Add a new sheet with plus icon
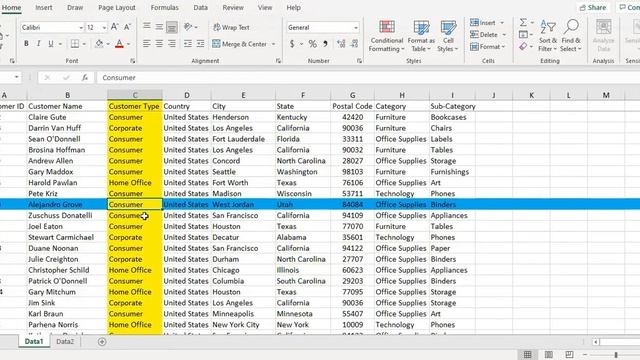Image resolution: width=640 pixels, height=360 pixels. (102, 342)
